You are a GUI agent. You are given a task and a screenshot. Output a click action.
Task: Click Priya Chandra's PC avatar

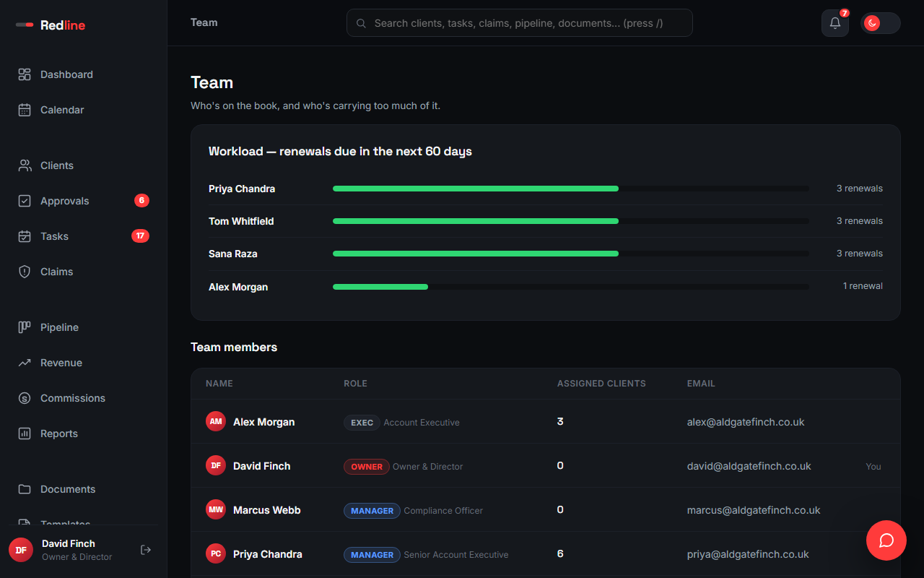pyautogui.click(x=216, y=553)
